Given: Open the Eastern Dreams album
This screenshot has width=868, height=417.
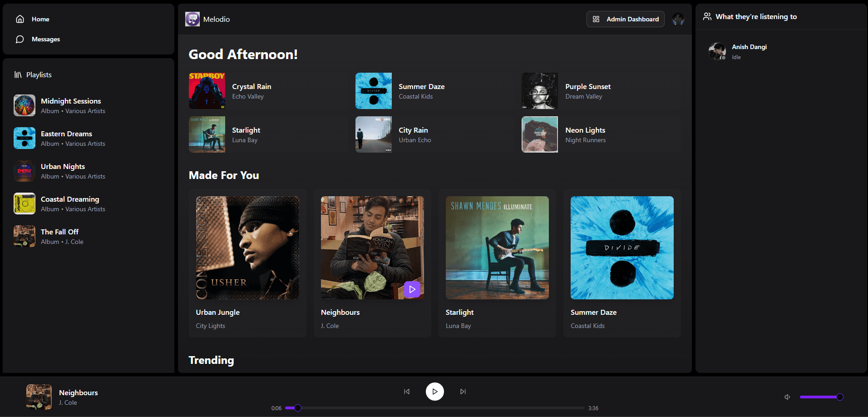Looking at the screenshot, I should tap(89, 138).
